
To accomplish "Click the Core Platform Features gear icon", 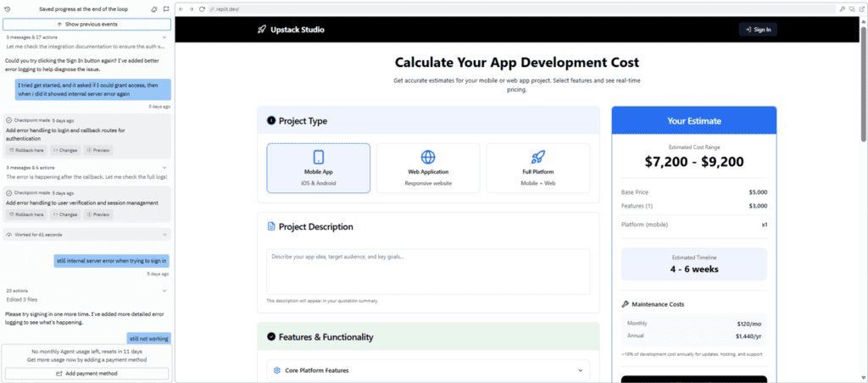I will click(277, 370).
